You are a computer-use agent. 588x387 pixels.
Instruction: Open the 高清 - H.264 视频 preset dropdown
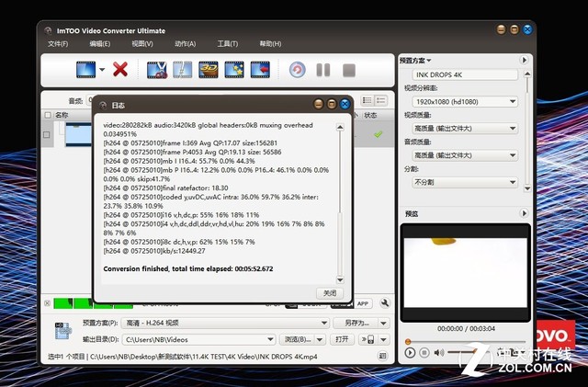[225, 324]
